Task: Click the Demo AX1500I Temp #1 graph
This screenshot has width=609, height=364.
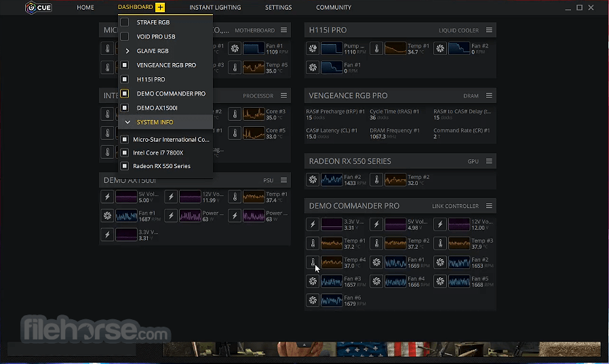Action: pyautogui.click(x=254, y=197)
